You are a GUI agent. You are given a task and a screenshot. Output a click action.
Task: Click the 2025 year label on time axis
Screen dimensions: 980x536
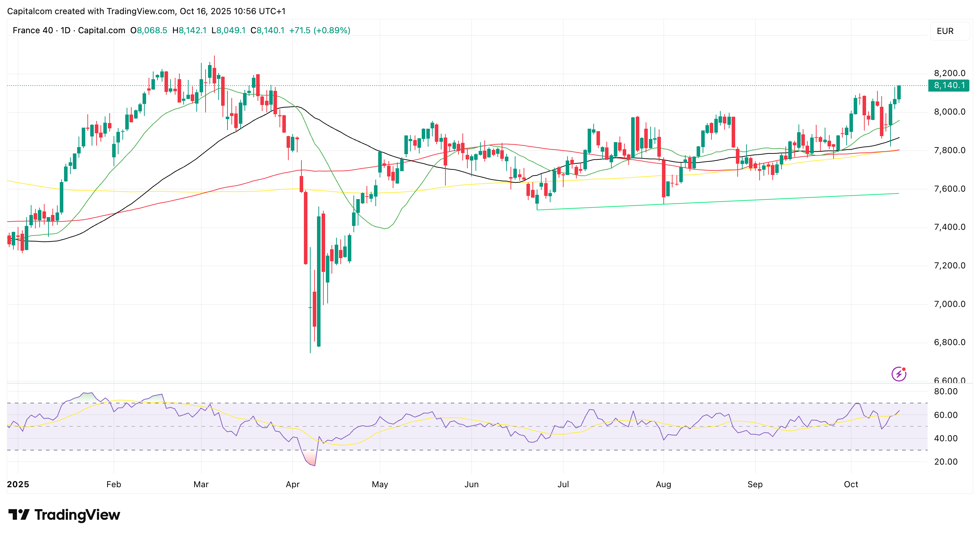tap(18, 484)
